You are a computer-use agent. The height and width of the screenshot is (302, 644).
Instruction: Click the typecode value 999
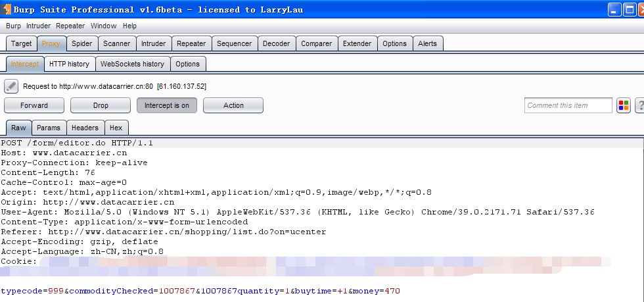pyautogui.click(x=55, y=291)
